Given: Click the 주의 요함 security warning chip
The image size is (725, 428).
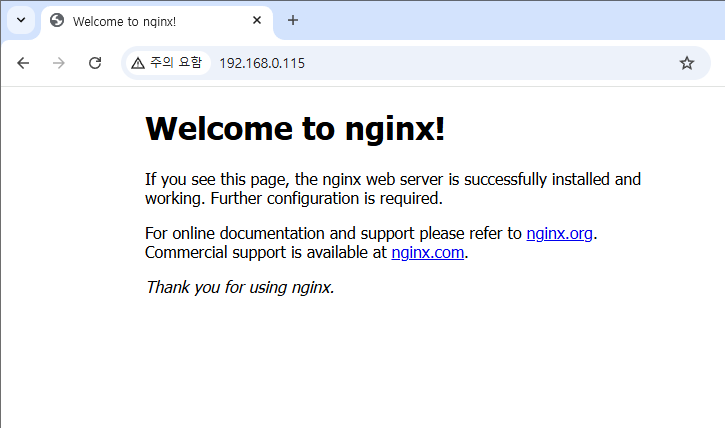Looking at the screenshot, I should pyautogui.click(x=167, y=63).
